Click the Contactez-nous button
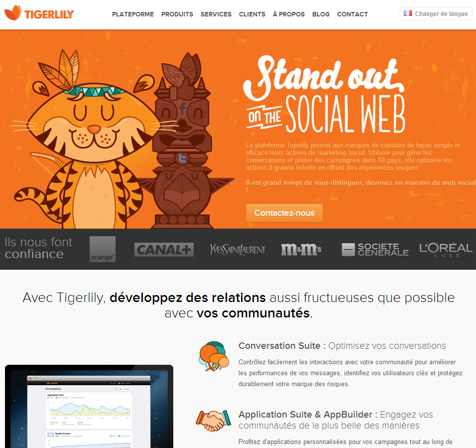 [284, 213]
